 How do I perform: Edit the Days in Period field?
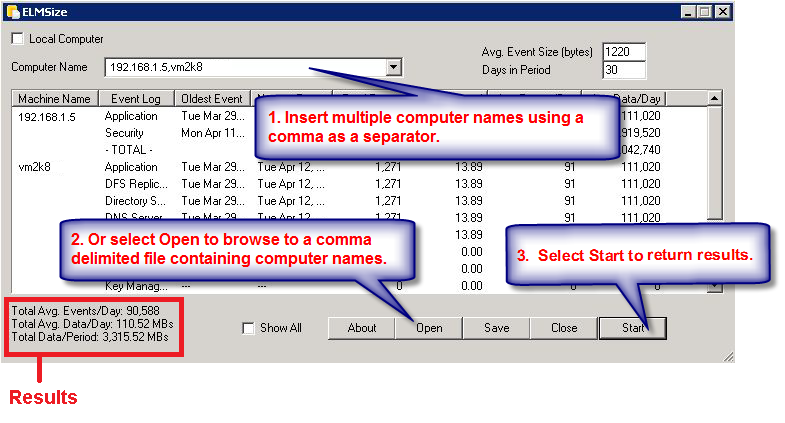click(x=623, y=70)
